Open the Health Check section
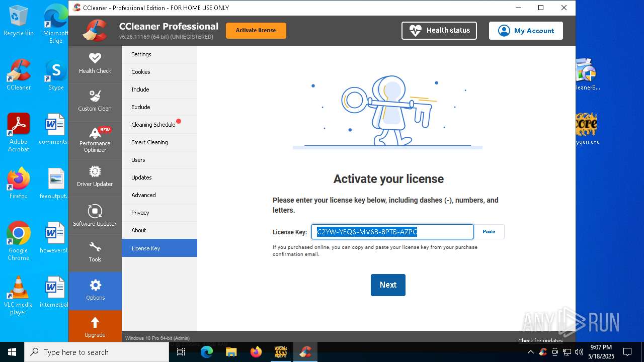 (x=95, y=64)
